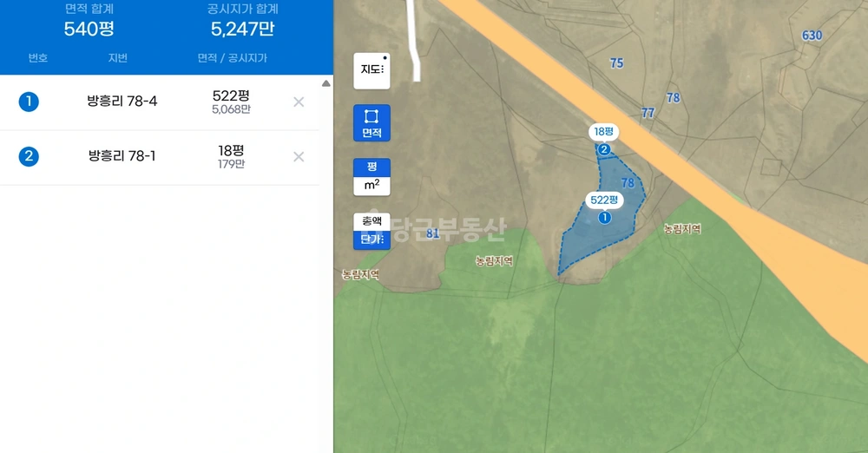Click parcel number 77 on map

click(x=648, y=113)
